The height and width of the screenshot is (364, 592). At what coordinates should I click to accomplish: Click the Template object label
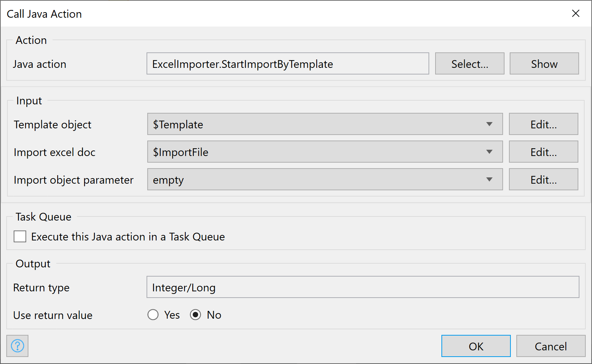[52, 125]
